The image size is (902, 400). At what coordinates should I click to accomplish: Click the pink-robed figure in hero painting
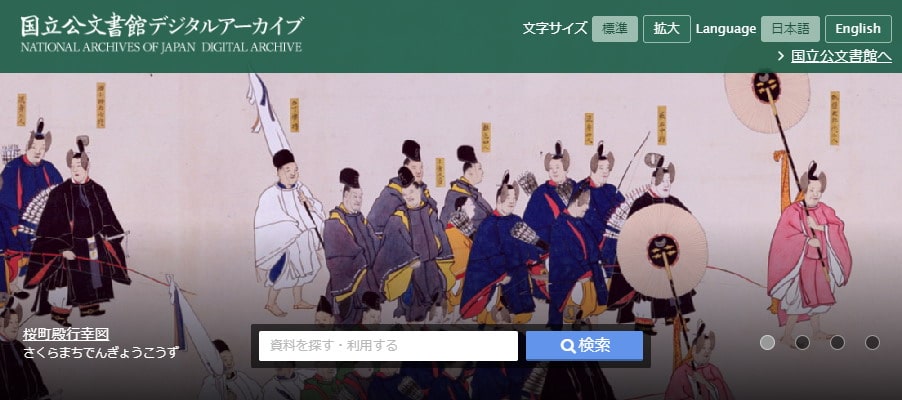pyautogui.click(x=808, y=253)
